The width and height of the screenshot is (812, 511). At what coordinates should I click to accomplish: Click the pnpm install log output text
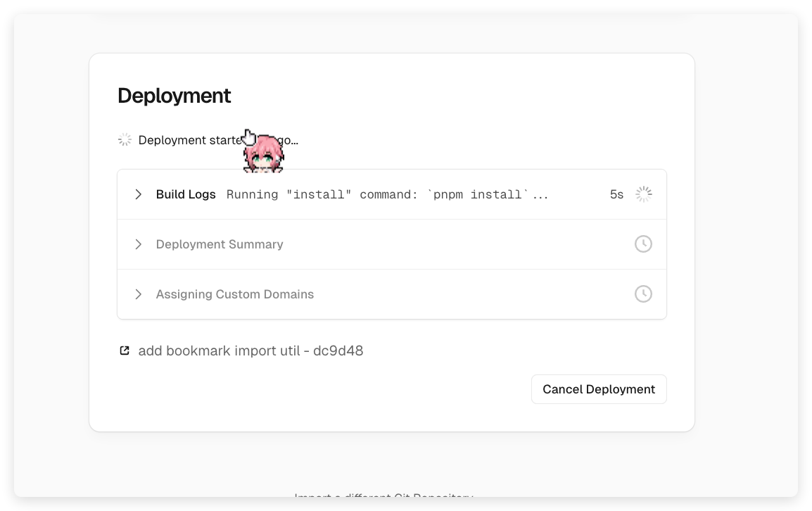coord(387,194)
